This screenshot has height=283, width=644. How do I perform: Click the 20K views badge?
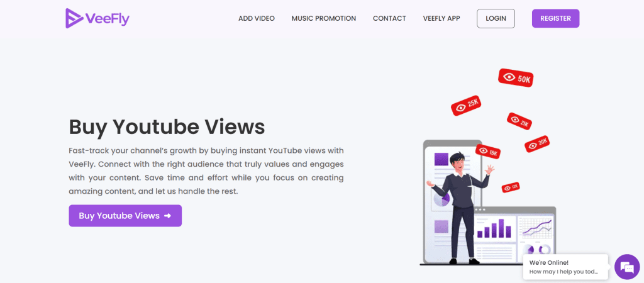pyautogui.click(x=537, y=144)
